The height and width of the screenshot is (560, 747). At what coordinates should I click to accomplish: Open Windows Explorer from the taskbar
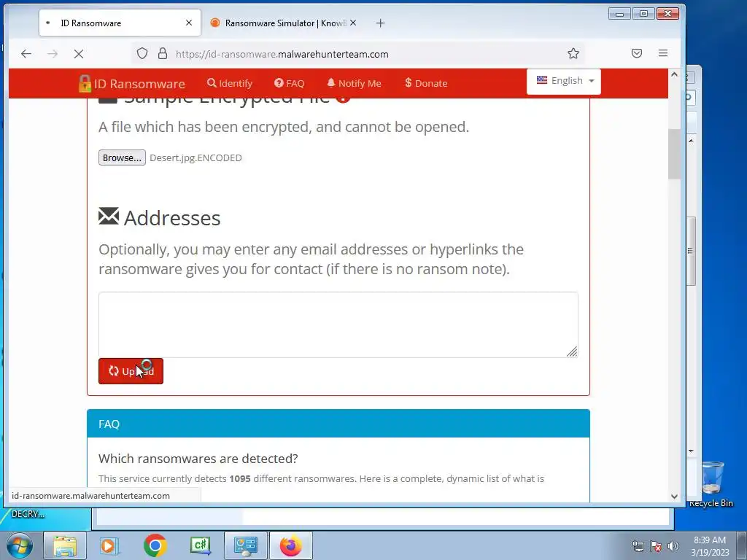click(65, 545)
